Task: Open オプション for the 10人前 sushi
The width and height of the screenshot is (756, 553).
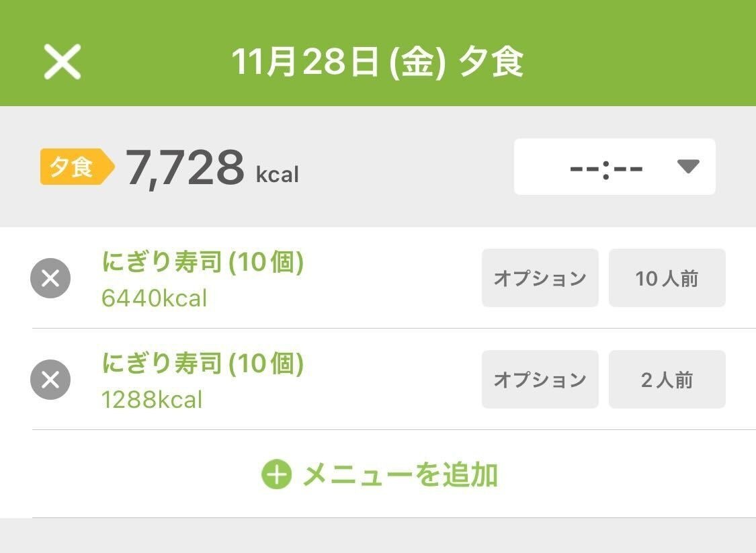Action: pyautogui.click(x=540, y=278)
